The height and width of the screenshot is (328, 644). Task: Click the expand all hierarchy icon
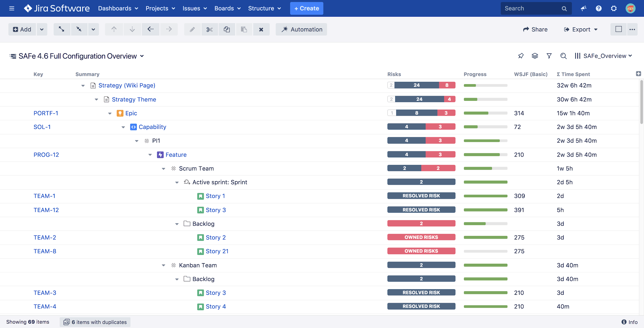62,29
